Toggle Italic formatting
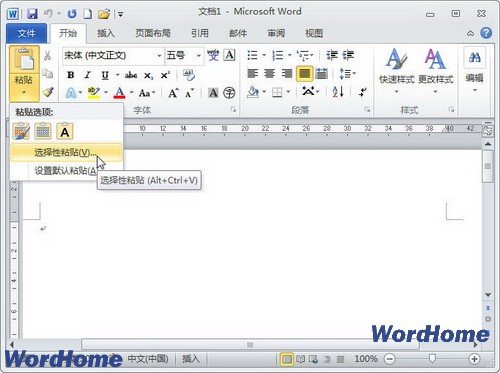This screenshot has height=373, width=500. click(x=88, y=75)
